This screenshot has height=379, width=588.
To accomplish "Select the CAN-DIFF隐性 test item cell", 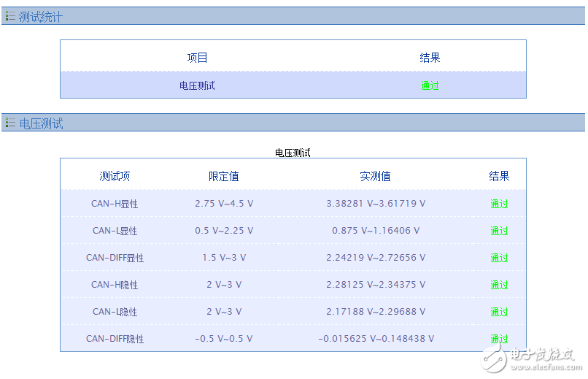I will point(115,339).
